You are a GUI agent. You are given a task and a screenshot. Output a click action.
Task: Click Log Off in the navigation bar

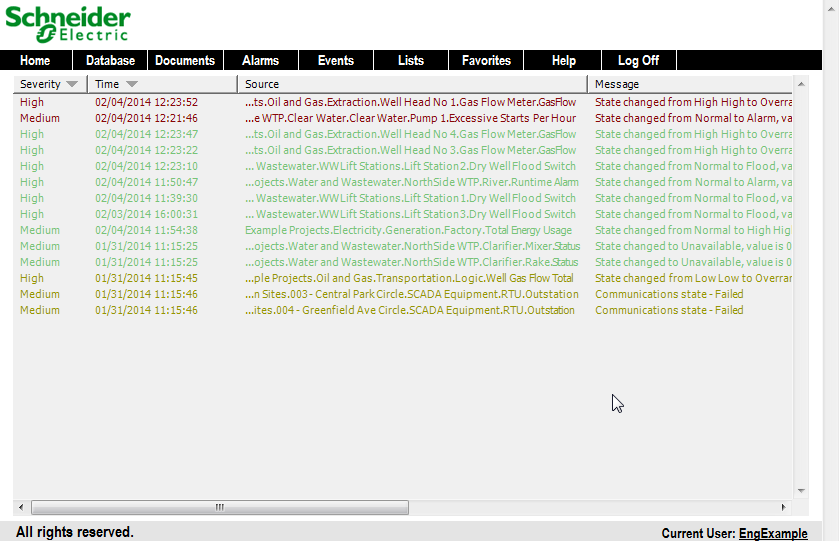click(x=638, y=61)
